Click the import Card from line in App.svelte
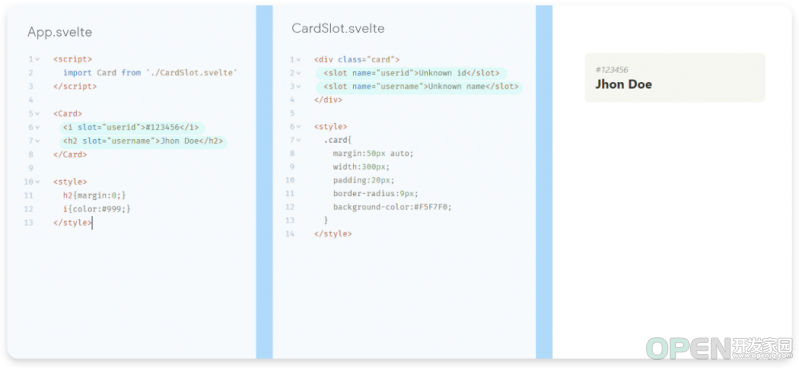 point(151,73)
